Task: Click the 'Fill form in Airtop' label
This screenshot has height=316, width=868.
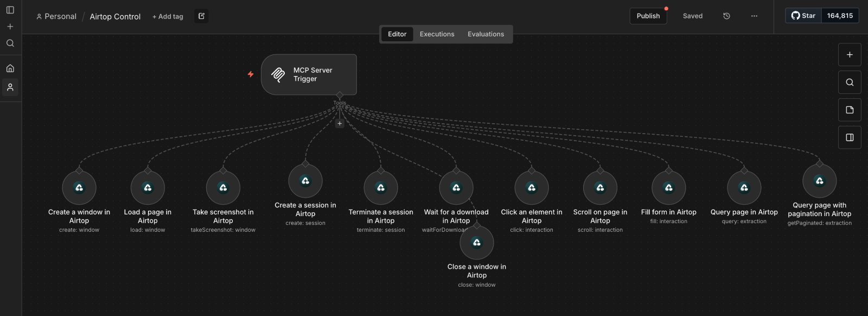Action: 669,212
